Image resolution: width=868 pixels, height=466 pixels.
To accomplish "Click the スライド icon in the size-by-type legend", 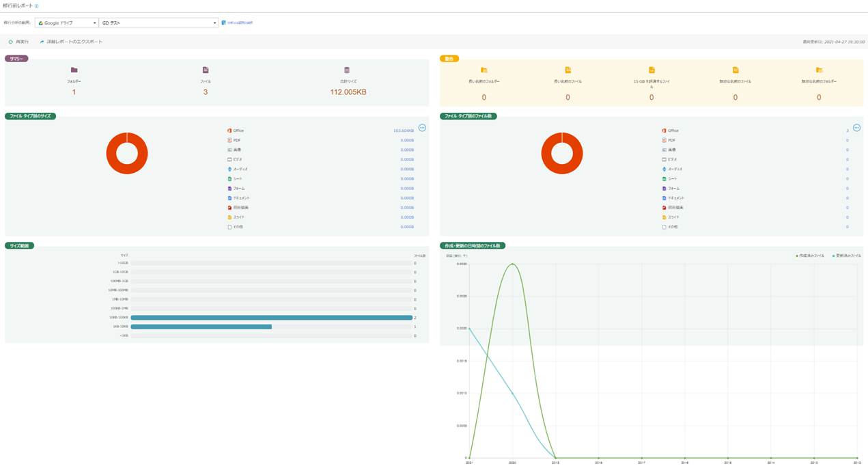I will [x=229, y=217].
